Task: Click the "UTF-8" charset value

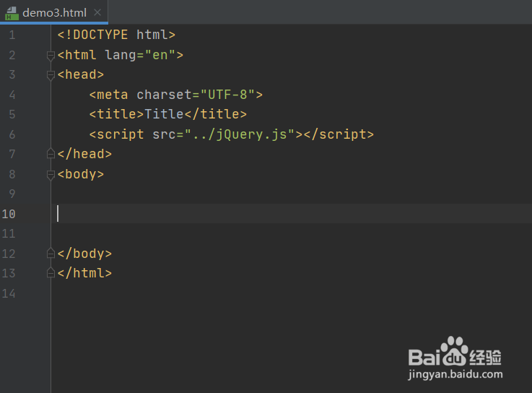Action: click(227, 95)
